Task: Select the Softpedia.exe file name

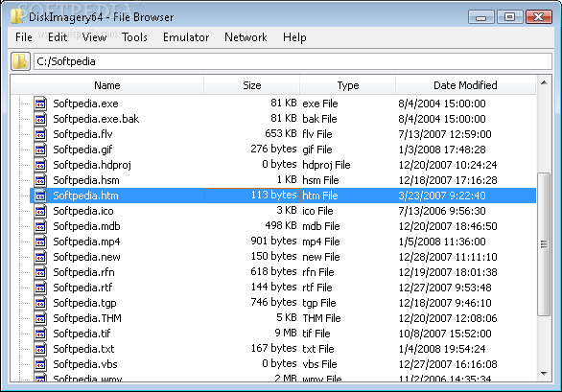Action: 85,104
